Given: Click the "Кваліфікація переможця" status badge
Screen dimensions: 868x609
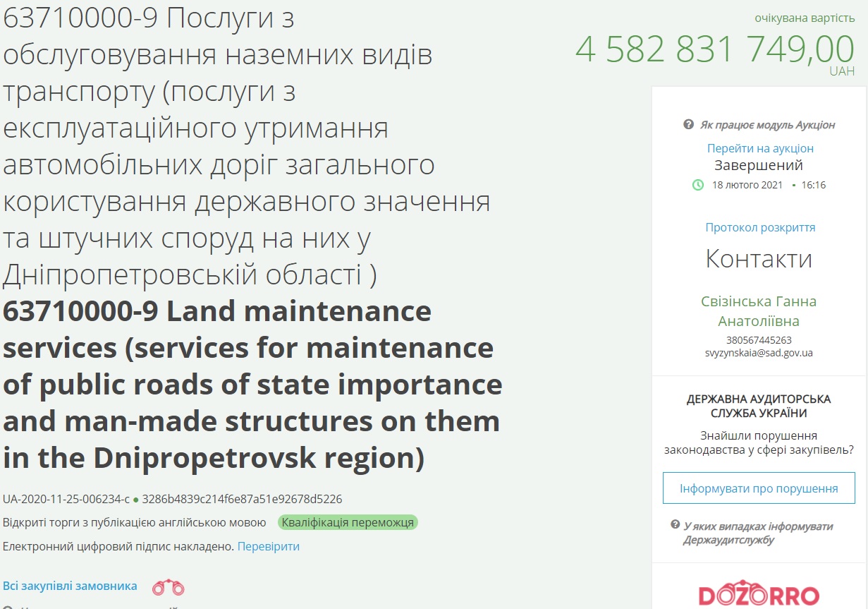Looking at the screenshot, I should pos(348,522).
